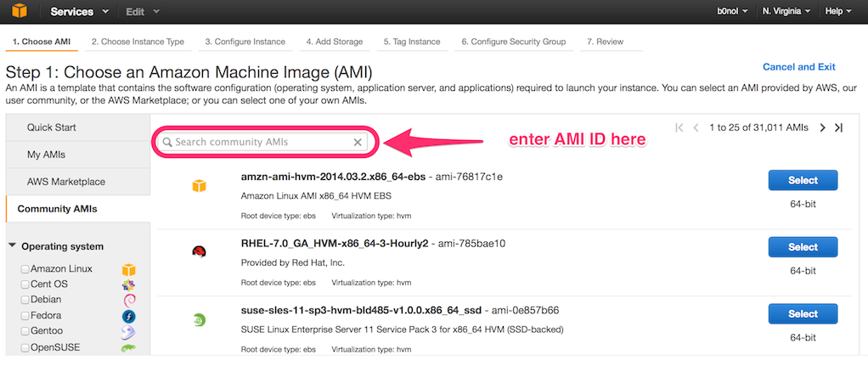Toggle the Gentoo checkbox
The image size is (868, 366).
(x=25, y=331)
